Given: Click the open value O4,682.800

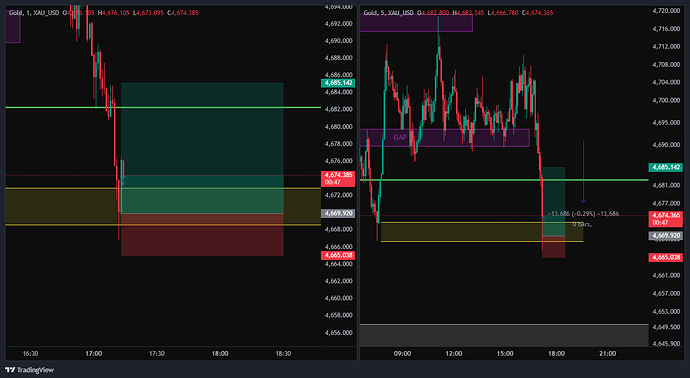Looking at the screenshot, I should 433,13.
